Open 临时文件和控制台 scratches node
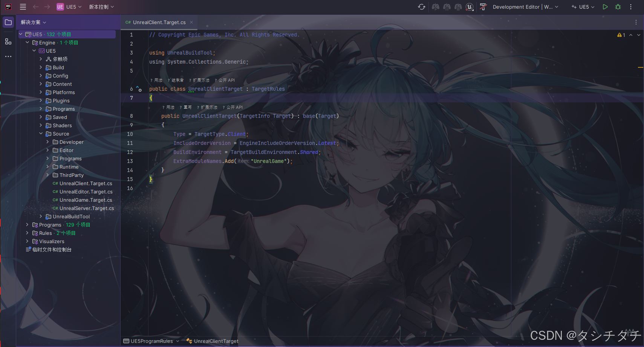The height and width of the screenshot is (347, 644). pyautogui.click(x=52, y=250)
